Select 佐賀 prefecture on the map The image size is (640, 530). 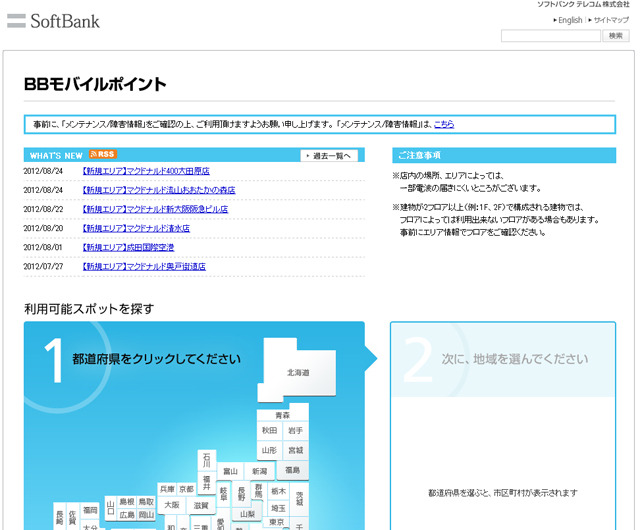tap(73, 517)
